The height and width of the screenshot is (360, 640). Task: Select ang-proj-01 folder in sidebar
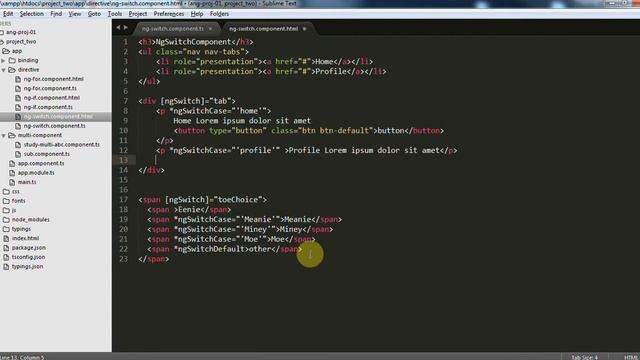pyautogui.click(x=21, y=32)
